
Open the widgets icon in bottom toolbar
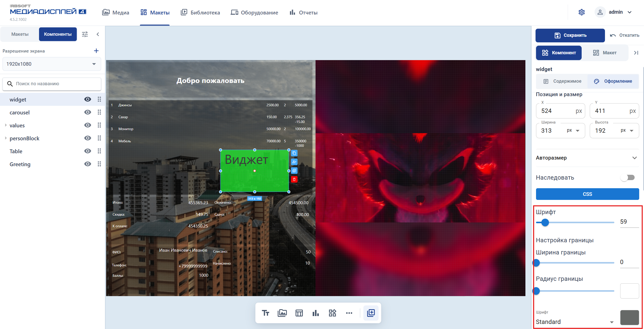332,313
